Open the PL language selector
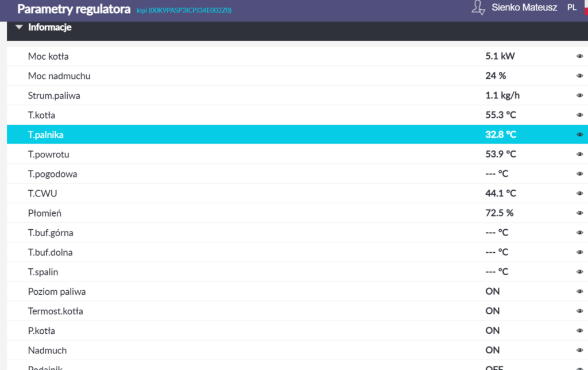This screenshot has height=370, width=588. 572,8
